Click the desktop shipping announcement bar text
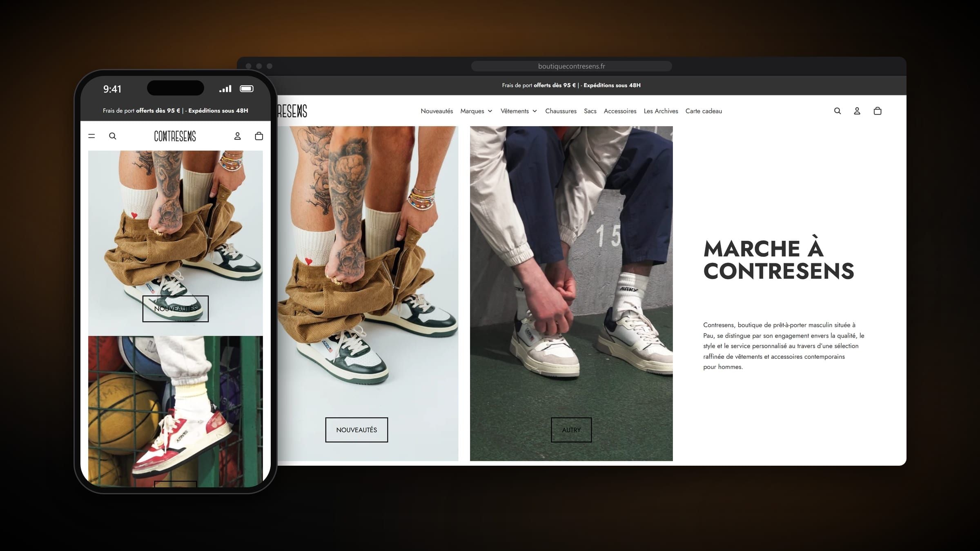The image size is (980, 551). 571,85
